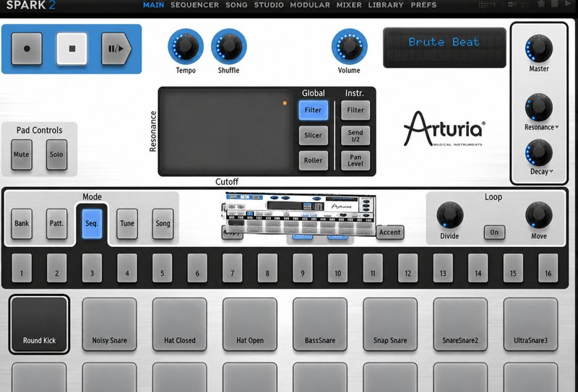The height and width of the screenshot is (392, 578).
Task: Hit the Play/Pause transport button
Action: click(116, 48)
